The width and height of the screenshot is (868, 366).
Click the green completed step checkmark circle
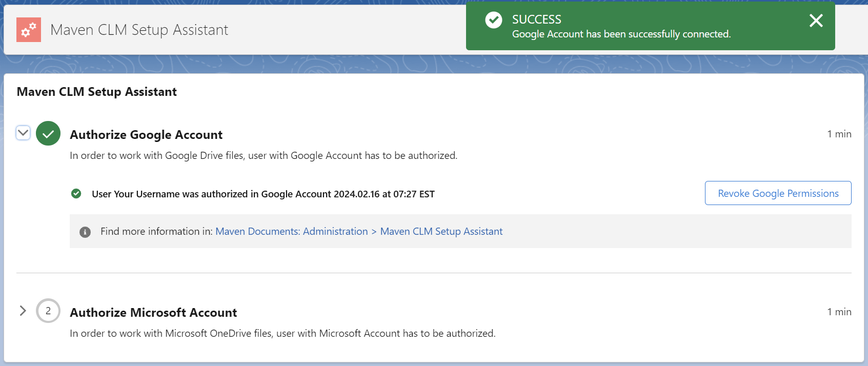[48, 133]
